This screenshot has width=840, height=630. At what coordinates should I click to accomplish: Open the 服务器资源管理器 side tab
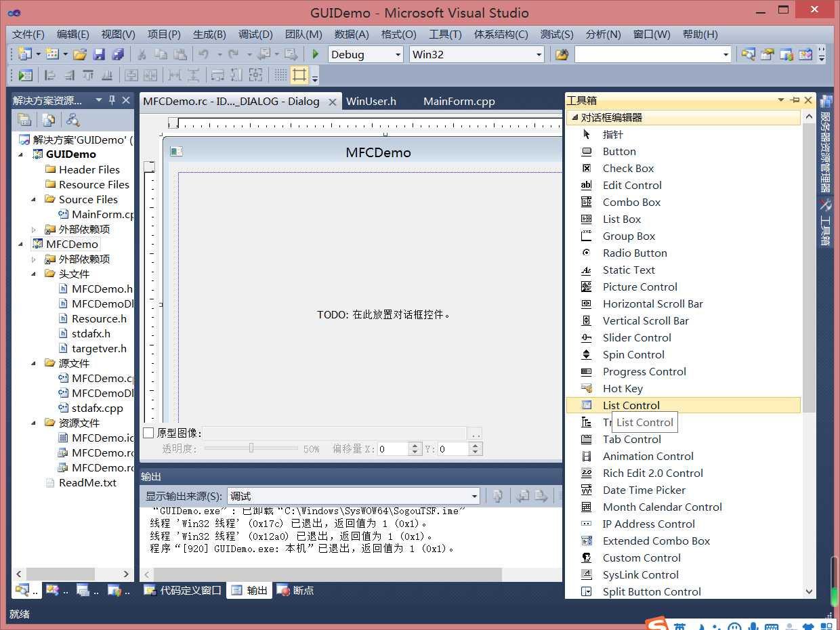click(x=826, y=144)
